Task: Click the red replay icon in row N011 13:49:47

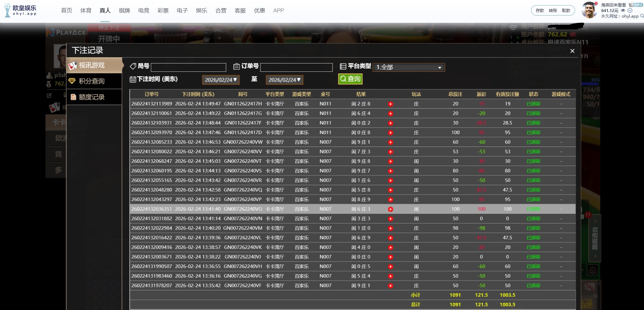Action: 390,104
